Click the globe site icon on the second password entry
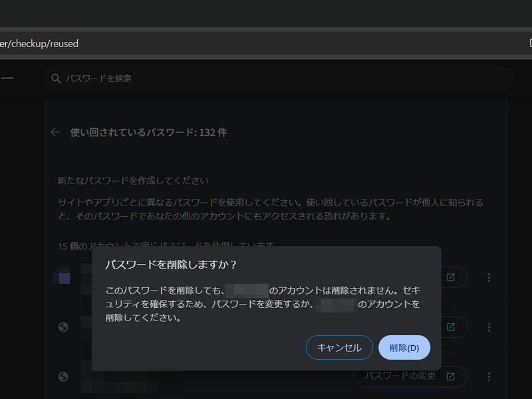This screenshot has width=532, height=399. [63, 327]
